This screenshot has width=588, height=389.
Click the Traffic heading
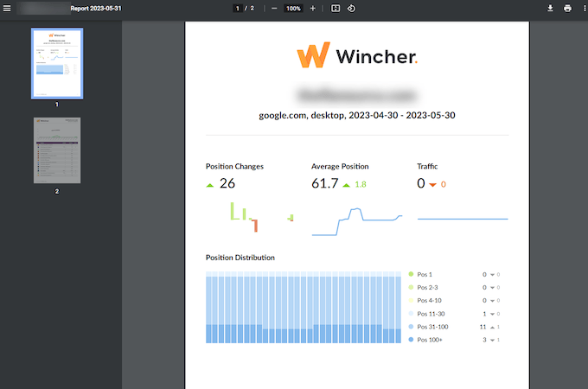point(427,166)
